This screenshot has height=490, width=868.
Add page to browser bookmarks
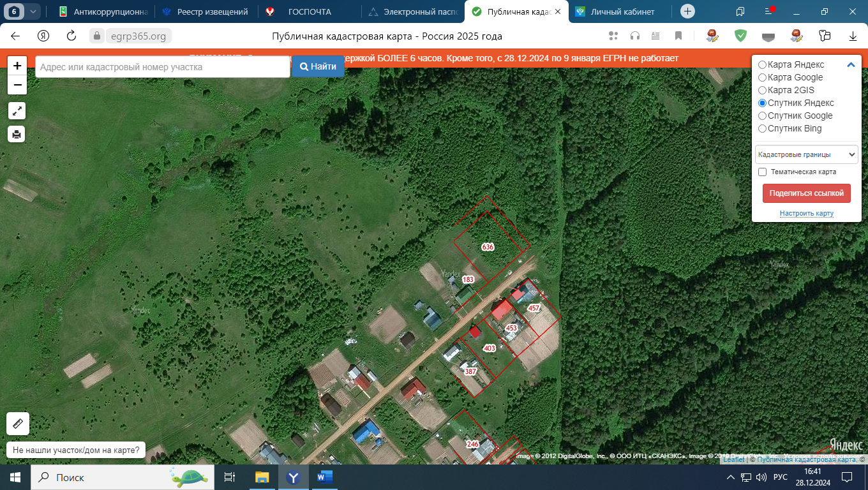[x=678, y=36]
